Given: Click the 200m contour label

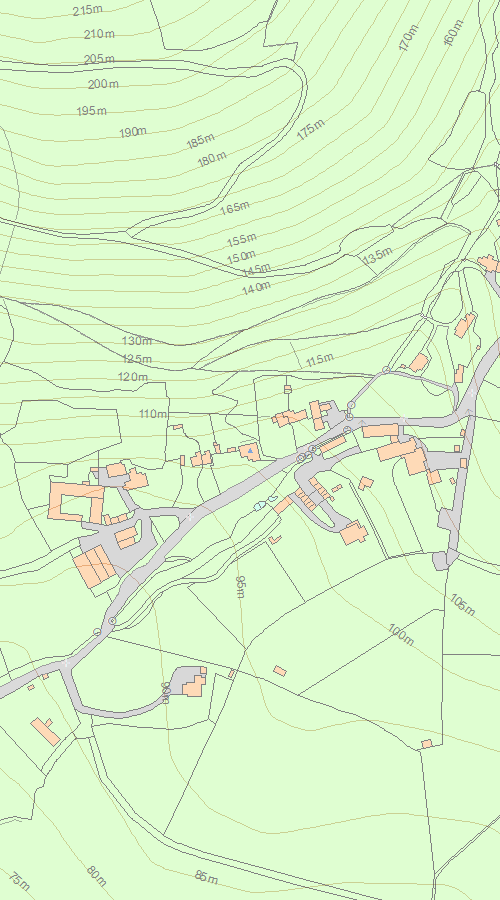Looking at the screenshot, I should [103, 84].
